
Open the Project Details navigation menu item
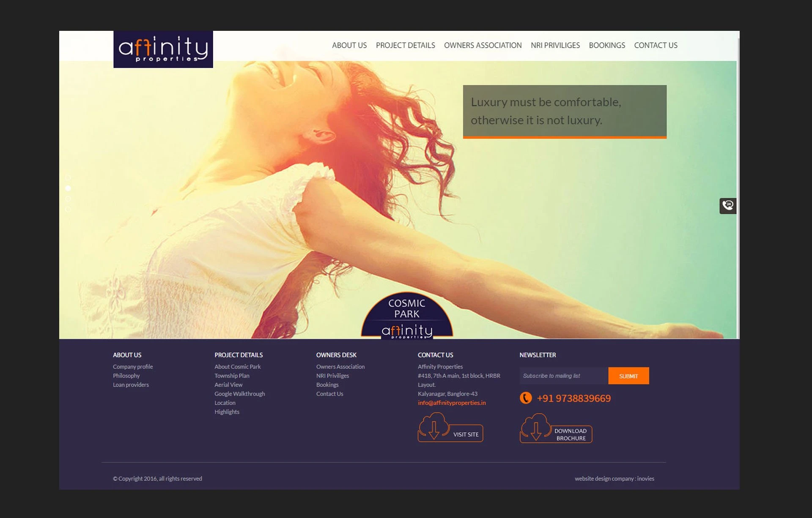406,45
